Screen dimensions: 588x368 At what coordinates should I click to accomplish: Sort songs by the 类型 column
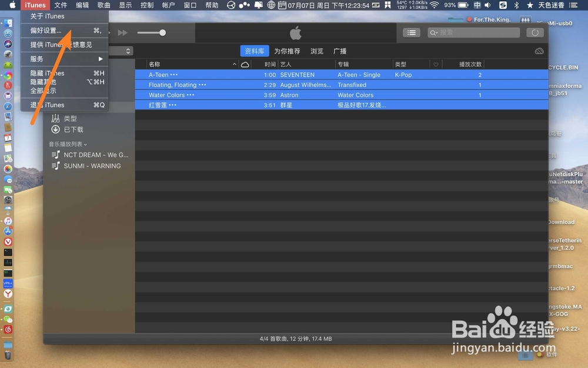(400, 64)
